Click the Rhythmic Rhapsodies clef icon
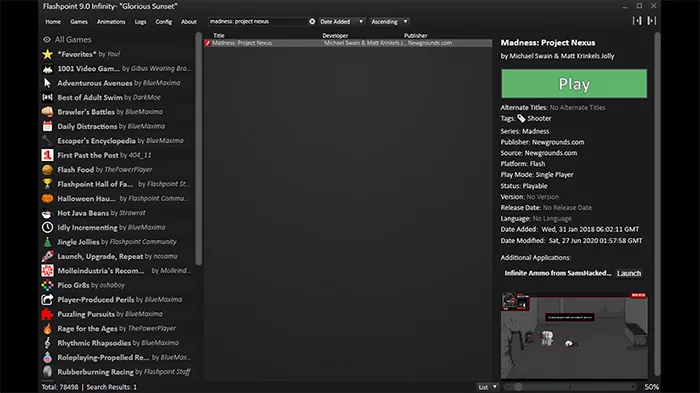The width and height of the screenshot is (700, 393). tap(47, 343)
